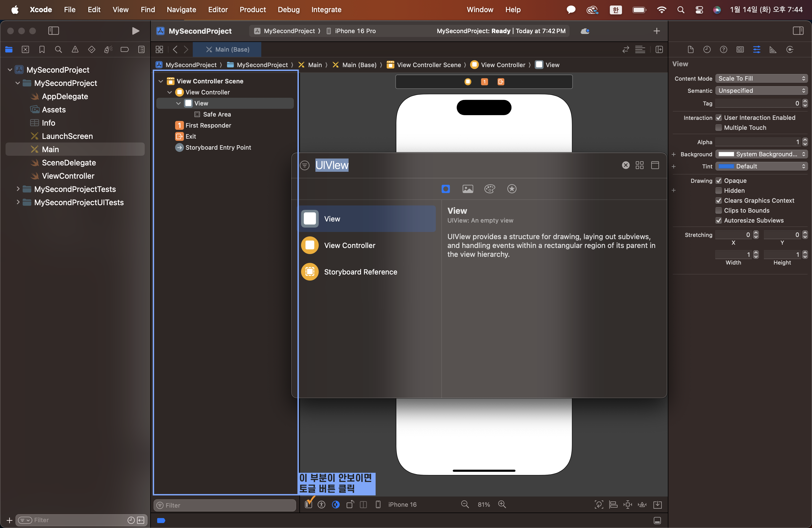This screenshot has width=812, height=528.
Task: Expand the MySecondProjectUITests folder
Action: [x=18, y=202]
